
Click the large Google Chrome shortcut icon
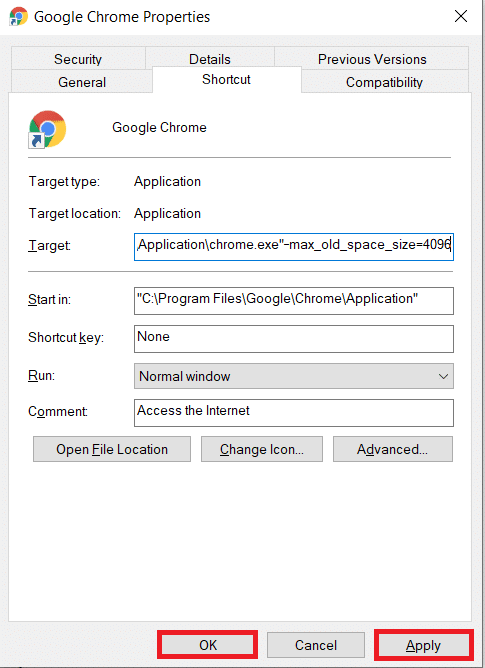47,130
